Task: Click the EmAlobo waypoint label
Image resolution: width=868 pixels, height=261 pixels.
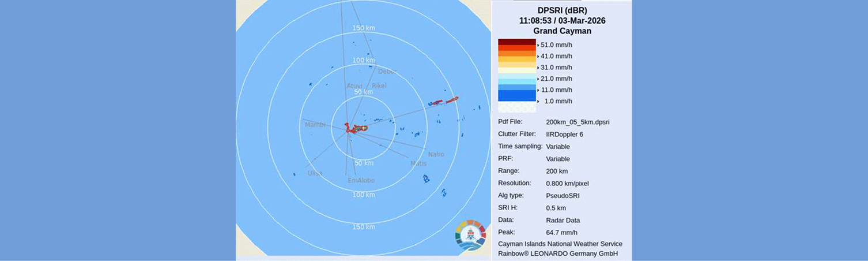Action: pyautogui.click(x=361, y=181)
